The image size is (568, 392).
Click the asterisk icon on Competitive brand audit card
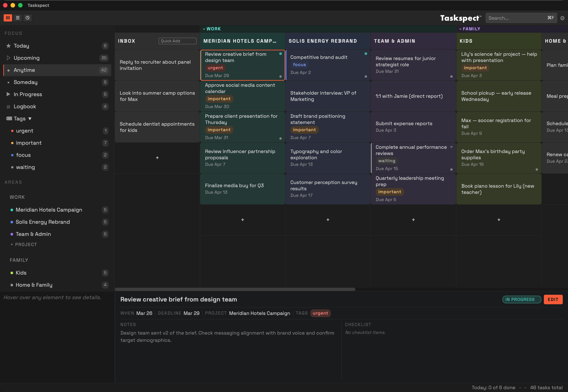tap(366, 76)
